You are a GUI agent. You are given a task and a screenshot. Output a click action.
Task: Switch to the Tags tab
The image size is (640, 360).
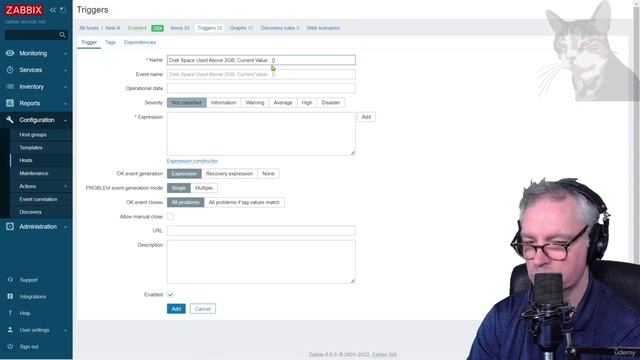click(111, 42)
